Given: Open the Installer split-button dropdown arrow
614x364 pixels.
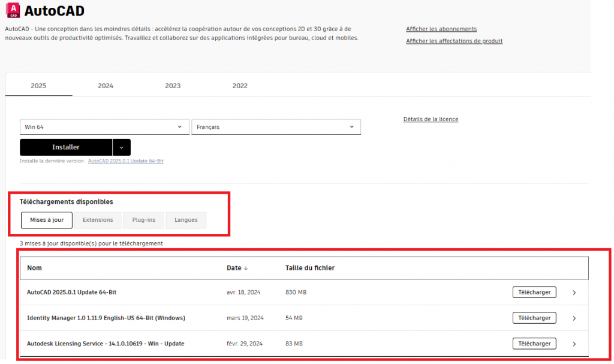Looking at the screenshot, I should tap(122, 148).
